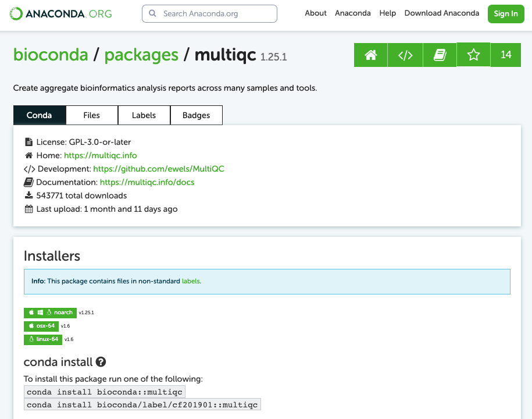The height and width of the screenshot is (419, 532).
Task: Click the Sign In button
Action: click(x=505, y=13)
